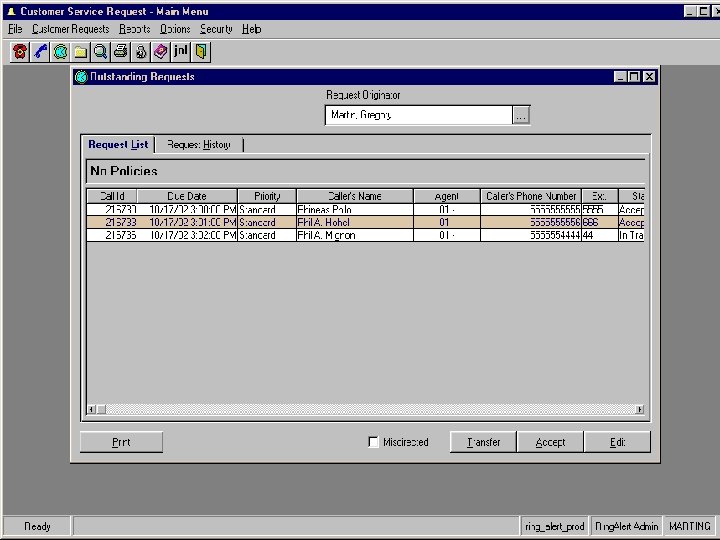Click the red telephone toolbar icon
The width and height of the screenshot is (720, 540).
tap(19, 51)
